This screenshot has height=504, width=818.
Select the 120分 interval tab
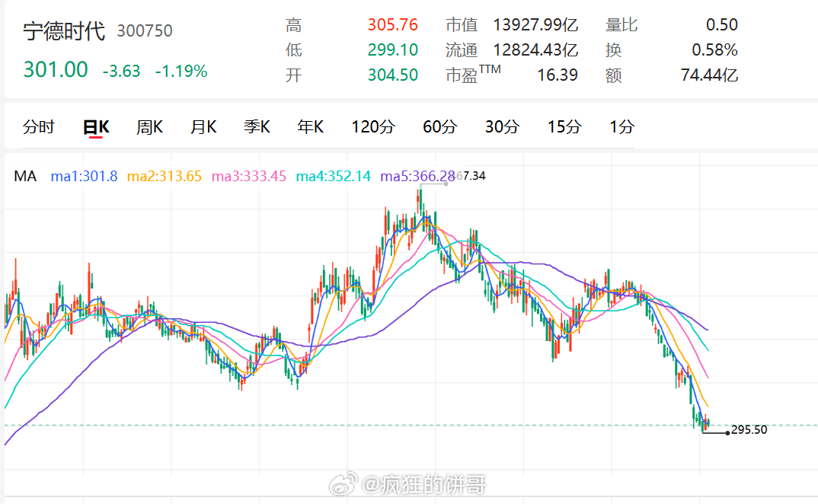click(373, 127)
